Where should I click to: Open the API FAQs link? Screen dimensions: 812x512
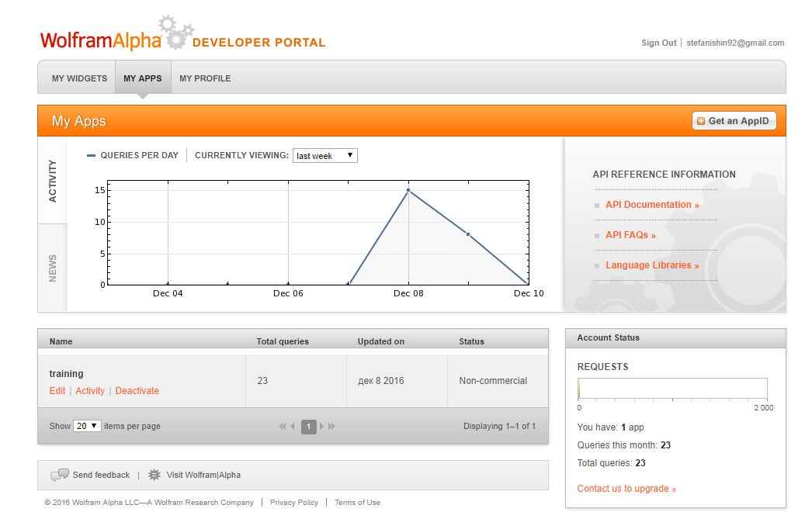pos(631,235)
